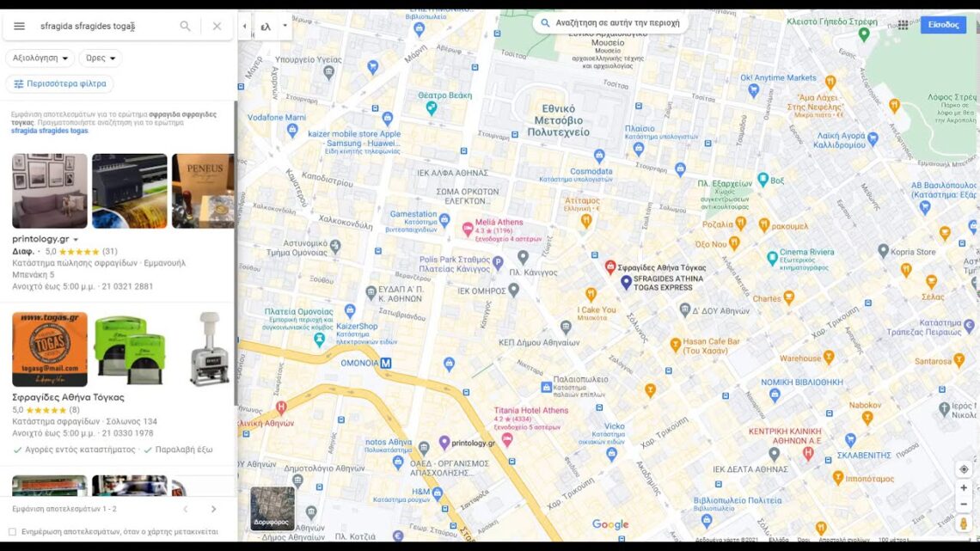Open the language ελ dropdown arrow

coord(285,27)
